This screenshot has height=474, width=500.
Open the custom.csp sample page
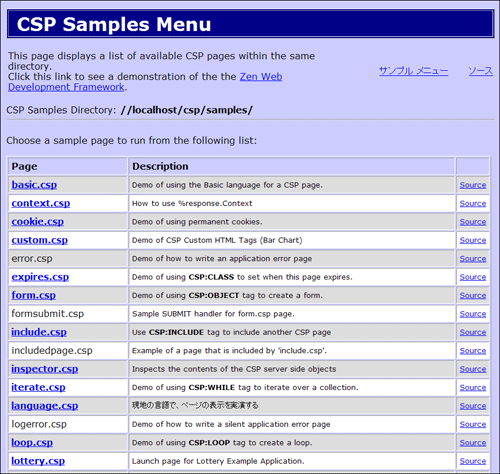pos(39,240)
